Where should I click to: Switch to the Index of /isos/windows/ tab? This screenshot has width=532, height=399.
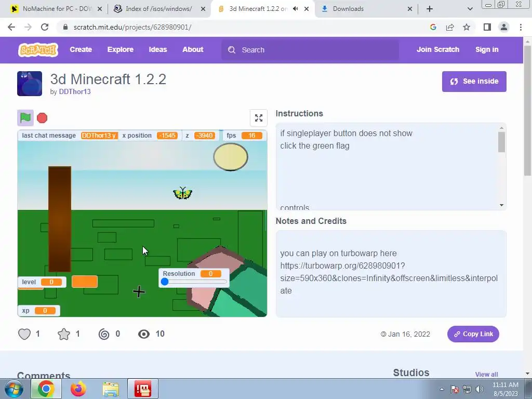tap(159, 9)
